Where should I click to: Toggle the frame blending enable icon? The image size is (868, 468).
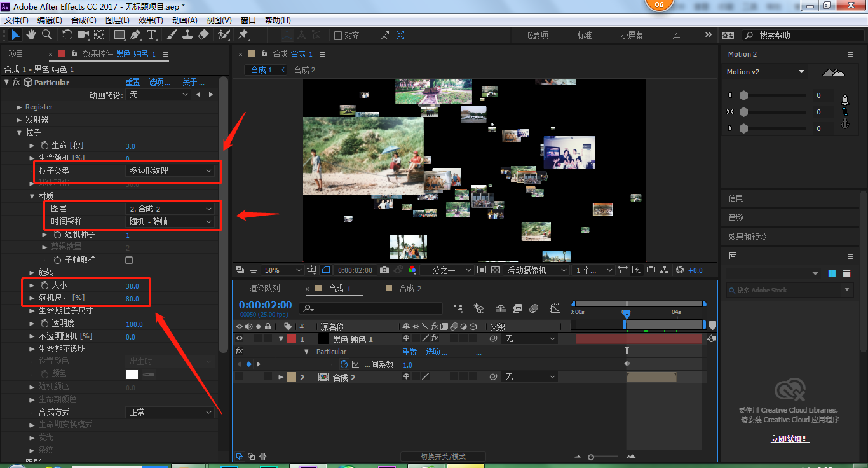[x=517, y=308]
